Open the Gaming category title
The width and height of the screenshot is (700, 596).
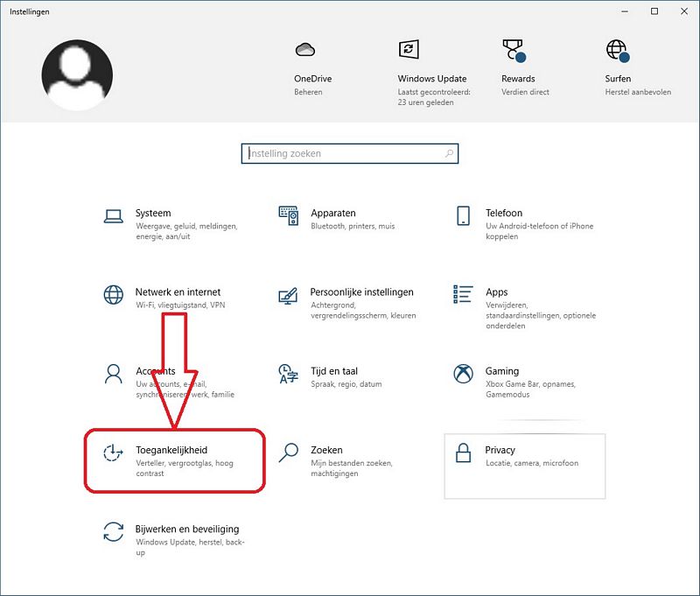coord(502,371)
